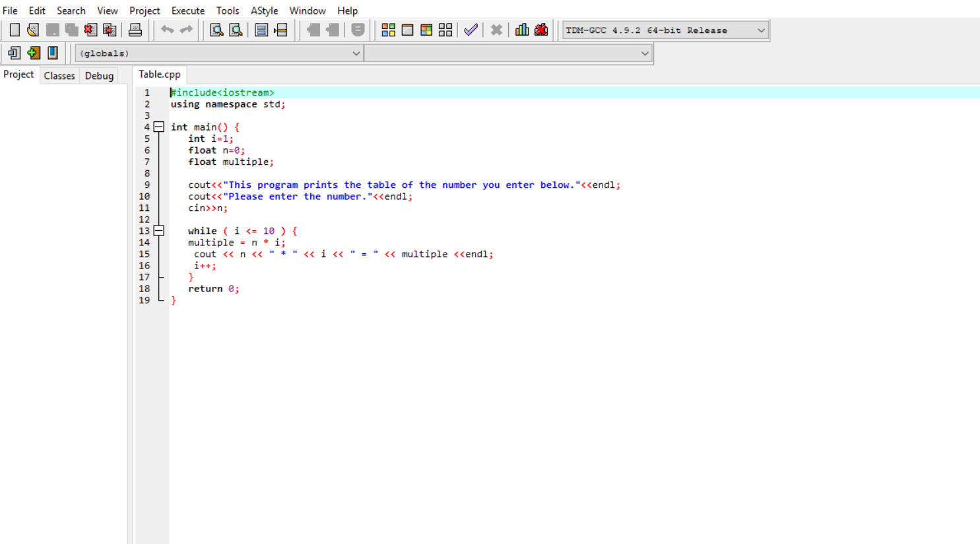Image resolution: width=980 pixels, height=544 pixels.
Task: Click the Find magnifier icon
Action: 216,30
